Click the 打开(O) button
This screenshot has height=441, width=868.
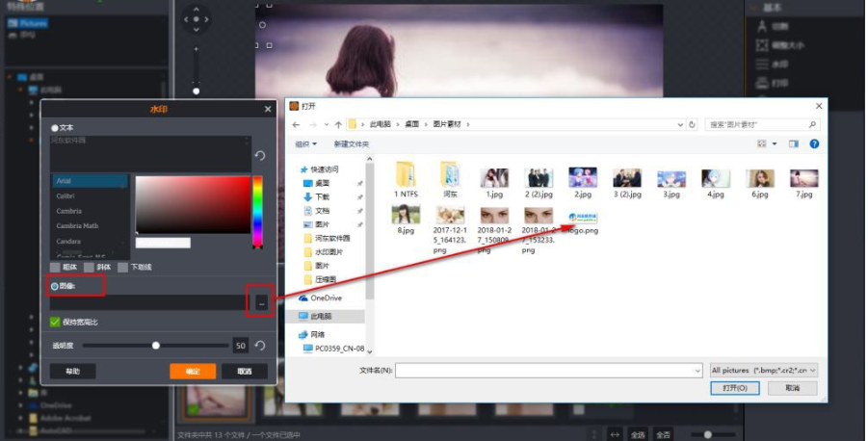coord(735,388)
